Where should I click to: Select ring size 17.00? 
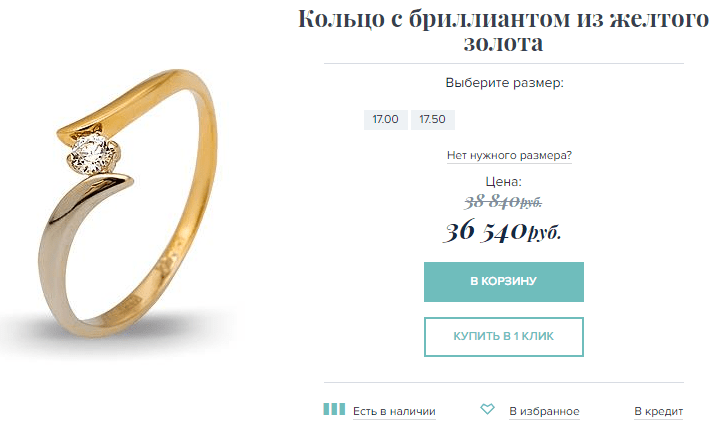click(385, 120)
